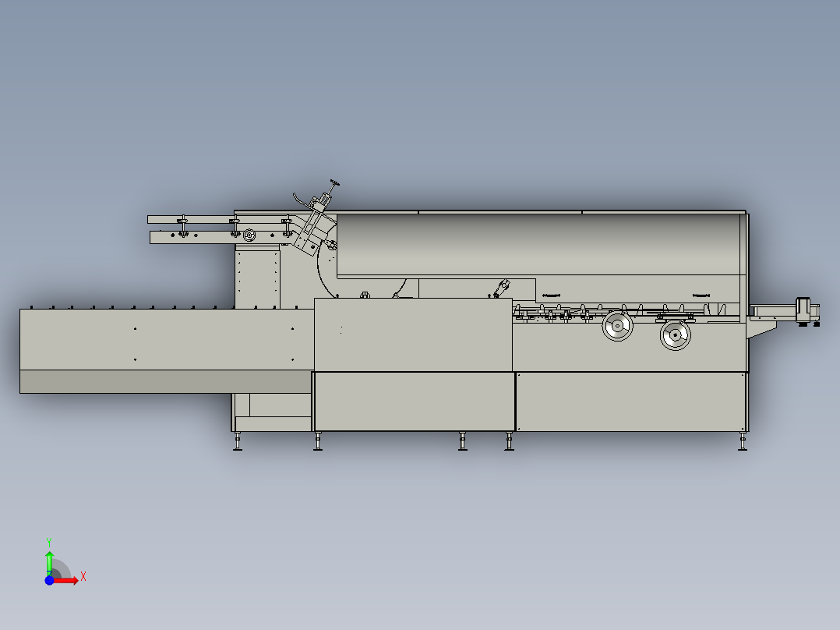This screenshot has height=630, width=840.
Task: Select the left handwheel on the machine
Action: click(x=617, y=325)
